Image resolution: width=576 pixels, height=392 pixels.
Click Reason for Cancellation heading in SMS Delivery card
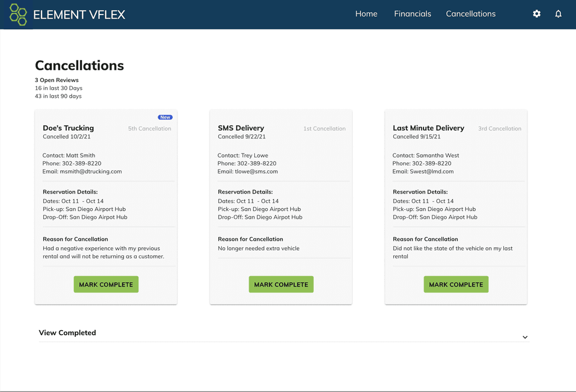pos(250,239)
